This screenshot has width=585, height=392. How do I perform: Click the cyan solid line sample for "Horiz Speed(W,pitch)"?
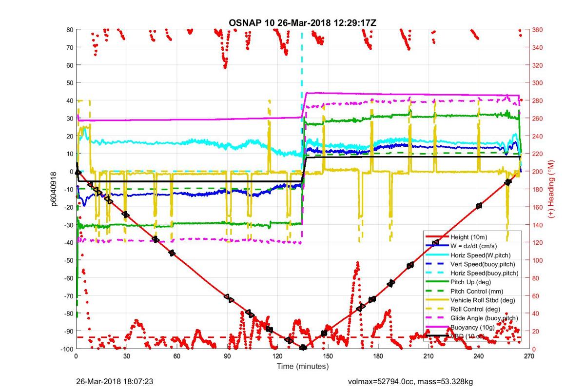click(437, 255)
